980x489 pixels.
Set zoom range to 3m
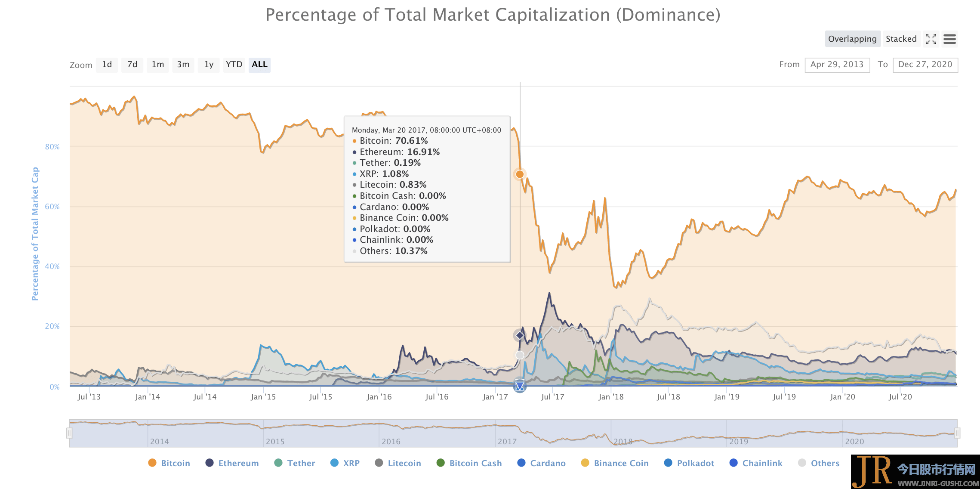pyautogui.click(x=183, y=65)
